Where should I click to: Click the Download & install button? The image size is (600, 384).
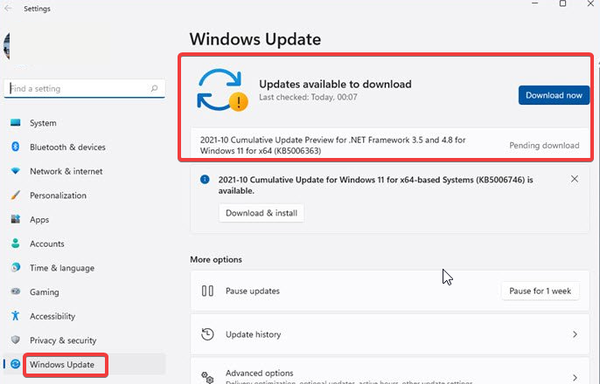[x=261, y=213]
